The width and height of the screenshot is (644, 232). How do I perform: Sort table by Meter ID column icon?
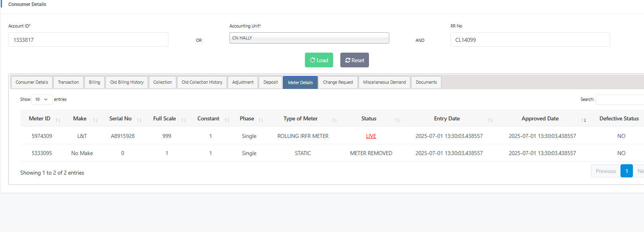point(58,120)
